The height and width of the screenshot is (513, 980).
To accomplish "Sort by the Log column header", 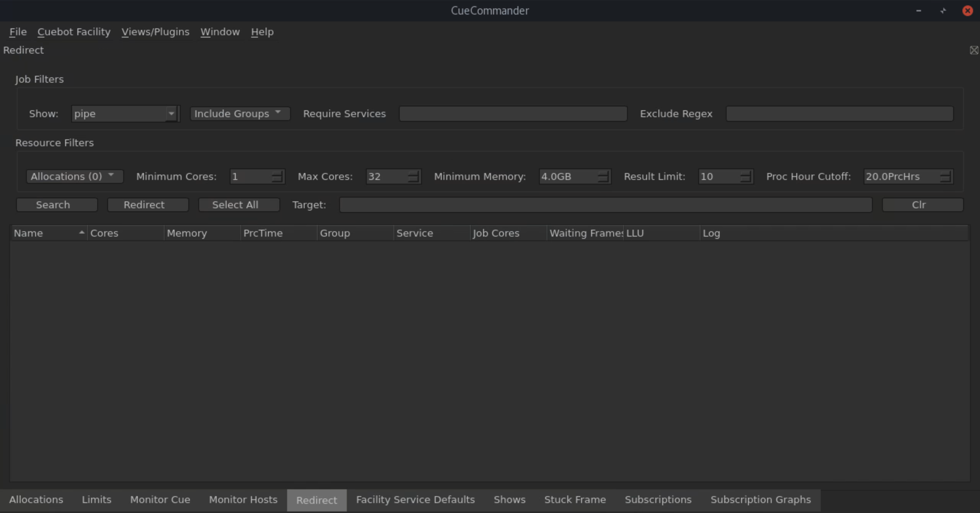I will pos(835,233).
